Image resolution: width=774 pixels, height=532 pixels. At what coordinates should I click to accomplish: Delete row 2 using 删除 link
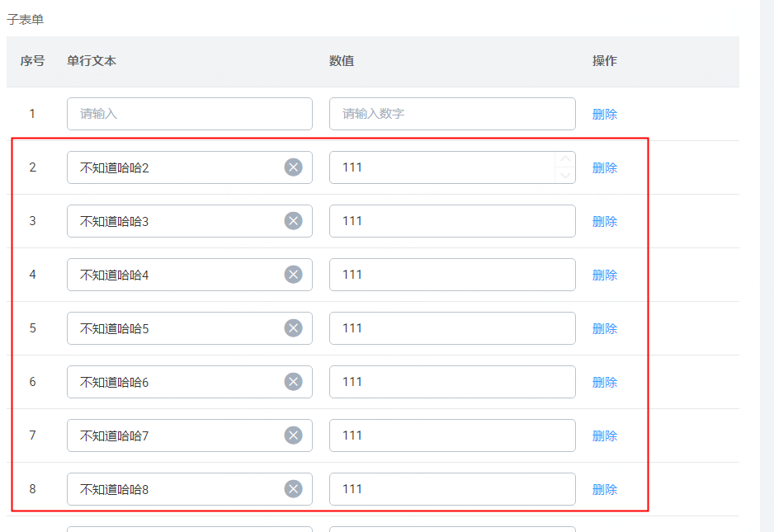coord(605,167)
